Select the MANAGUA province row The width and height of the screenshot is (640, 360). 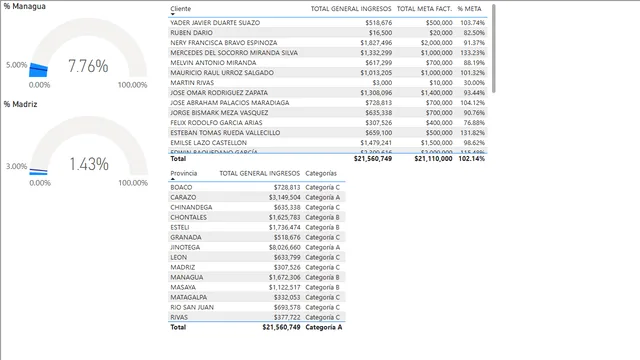(x=256, y=277)
